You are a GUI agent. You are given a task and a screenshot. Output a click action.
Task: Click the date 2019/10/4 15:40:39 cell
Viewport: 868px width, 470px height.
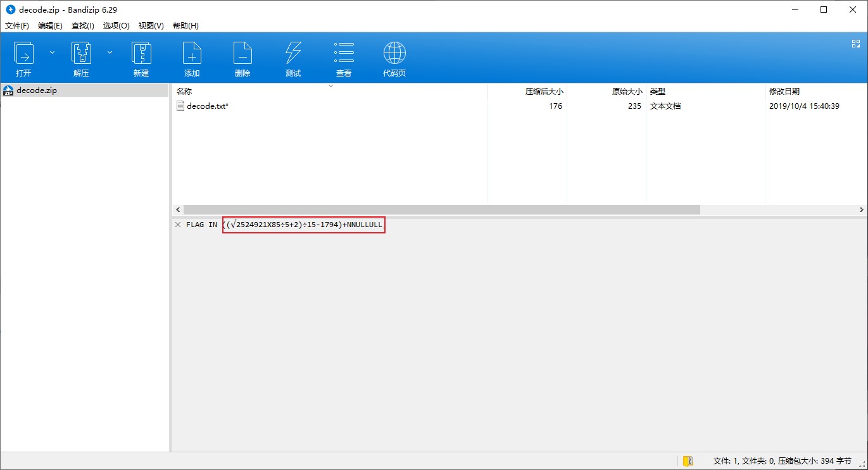coord(804,106)
